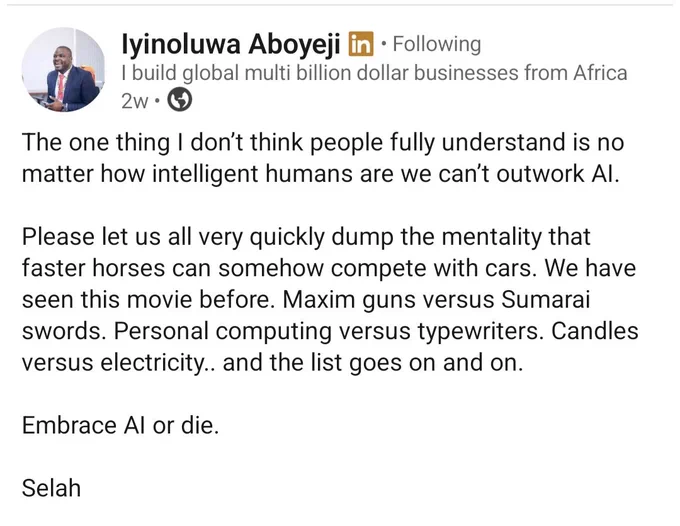Click the 'Embrace AI or die.' line

coord(121,425)
